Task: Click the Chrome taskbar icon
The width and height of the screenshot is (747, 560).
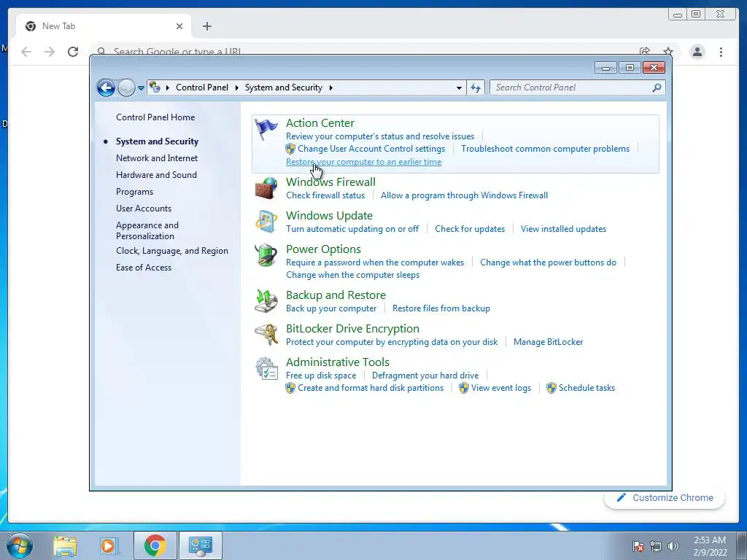Action: point(155,545)
